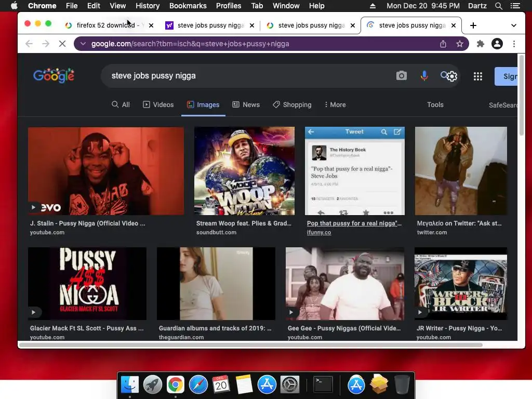Switch to Videos results
The image size is (532, 399).
[x=158, y=104]
